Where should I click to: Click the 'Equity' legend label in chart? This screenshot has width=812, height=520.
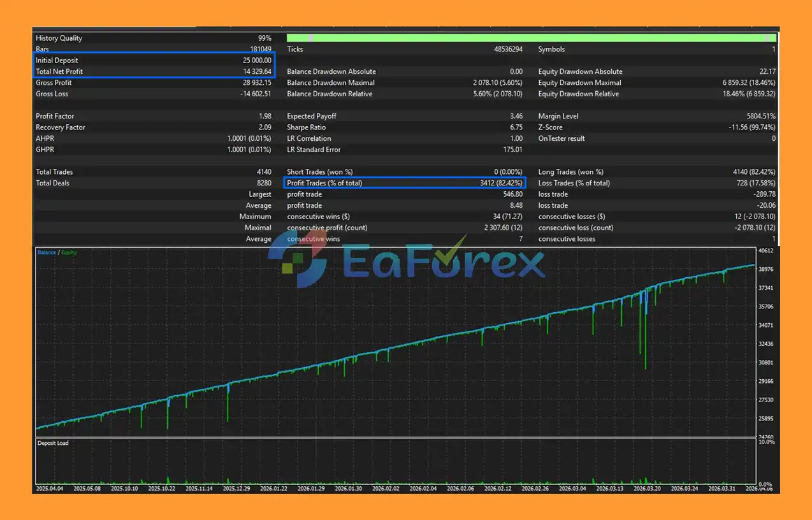coord(69,252)
